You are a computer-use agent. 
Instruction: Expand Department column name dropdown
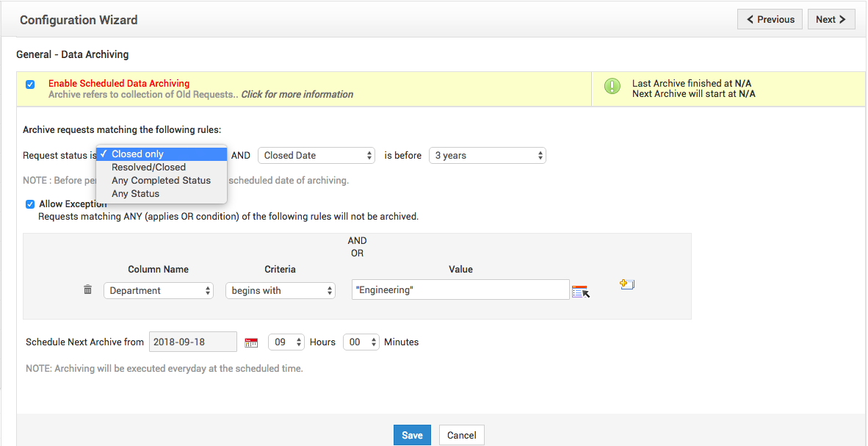159,290
